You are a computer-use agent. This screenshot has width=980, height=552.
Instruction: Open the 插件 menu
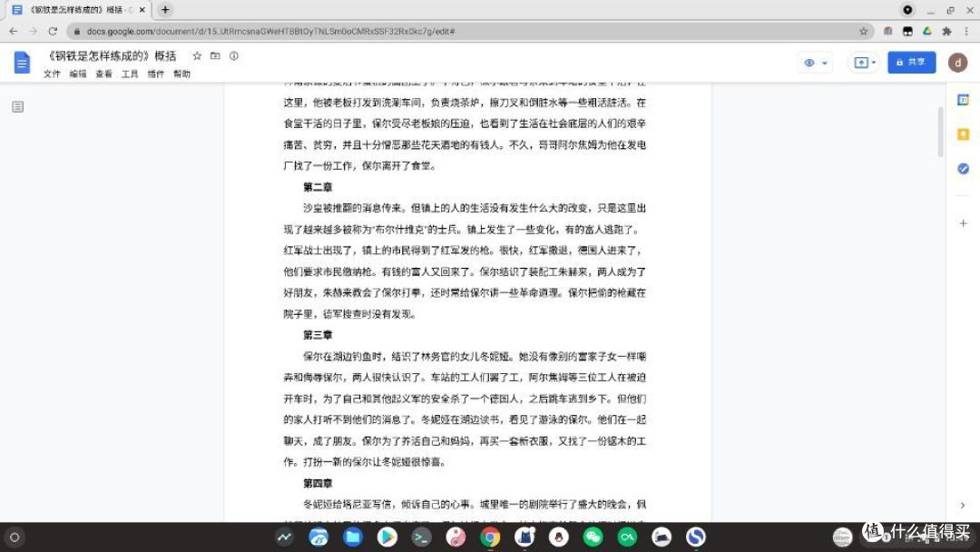pos(156,74)
